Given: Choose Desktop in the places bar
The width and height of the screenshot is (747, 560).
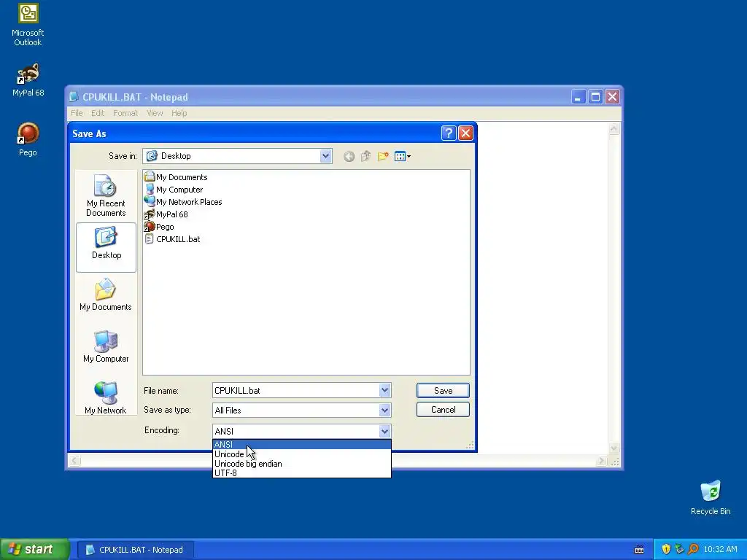Looking at the screenshot, I should click(106, 247).
